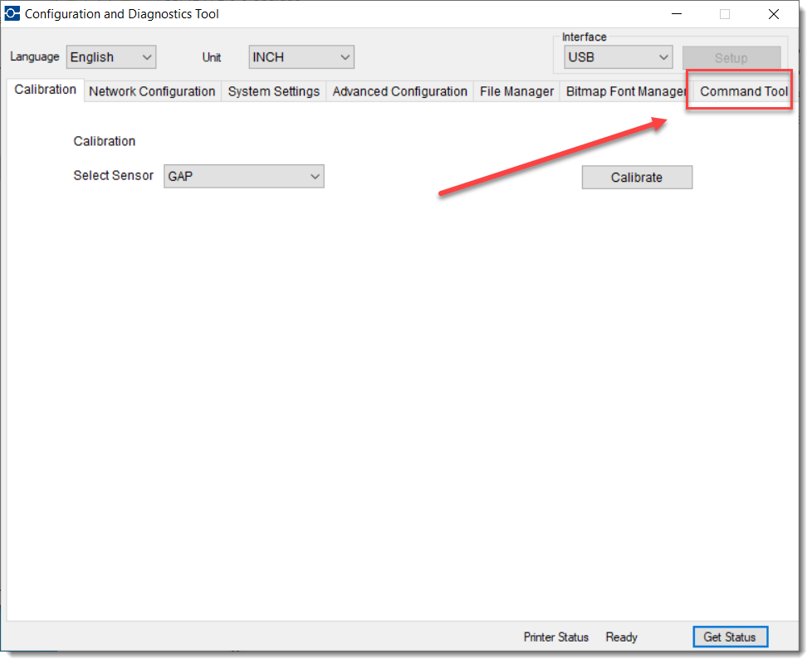The width and height of the screenshot is (812, 664).
Task: Click the Select Sensor label
Action: click(113, 175)
